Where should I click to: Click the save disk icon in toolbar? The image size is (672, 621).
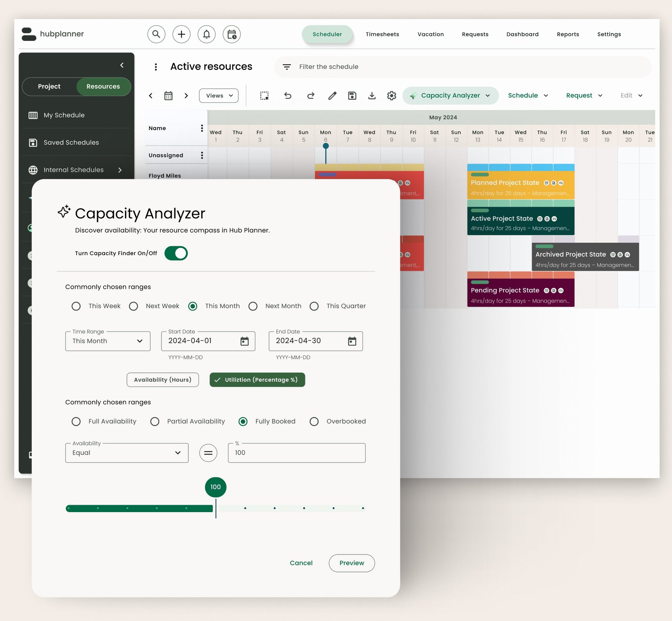coord(352,95)
